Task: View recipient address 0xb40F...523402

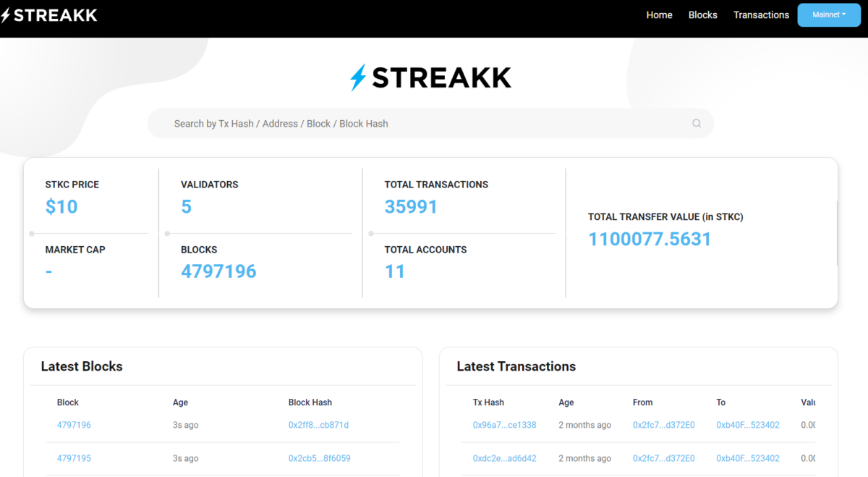Action: coord(747,425)
